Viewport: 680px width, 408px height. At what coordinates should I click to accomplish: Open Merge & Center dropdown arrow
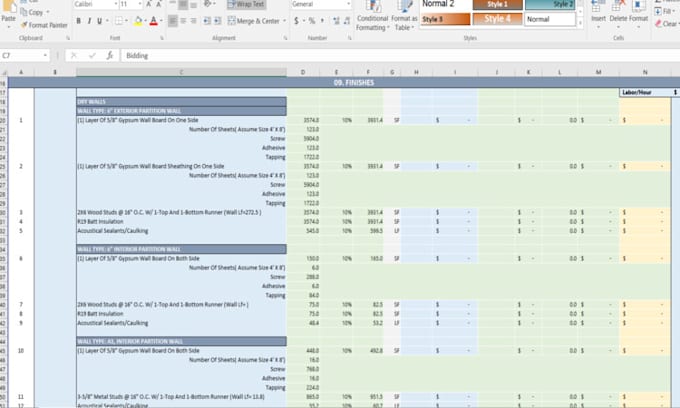[284, 21]
